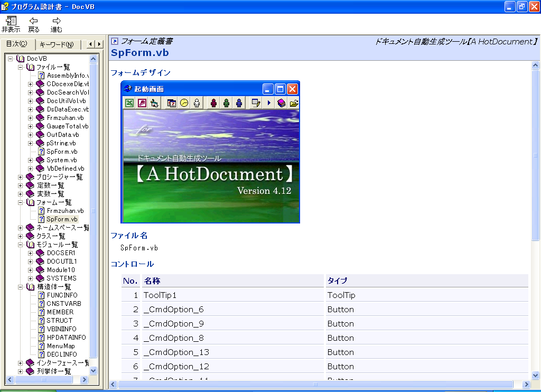541x392 pixels.
Task: Open the HPDATAINFO structure topic
Action: 67,338
